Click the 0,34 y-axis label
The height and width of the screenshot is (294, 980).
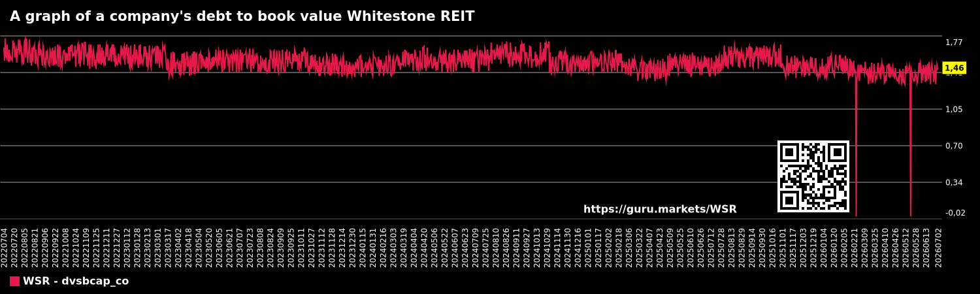pyautogui.click(x=954, y=182)
